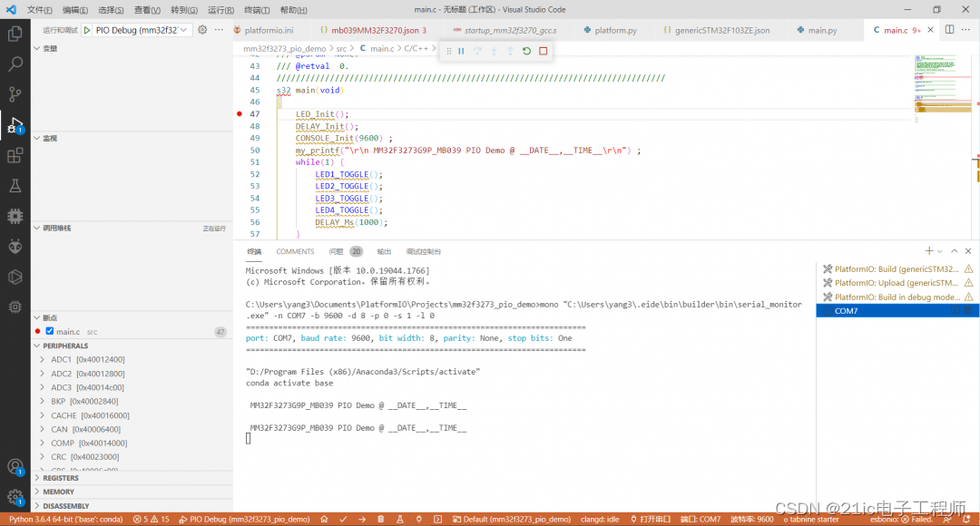Click the src breadcrumb segment

pyautogui.click(x=341, y=48)
